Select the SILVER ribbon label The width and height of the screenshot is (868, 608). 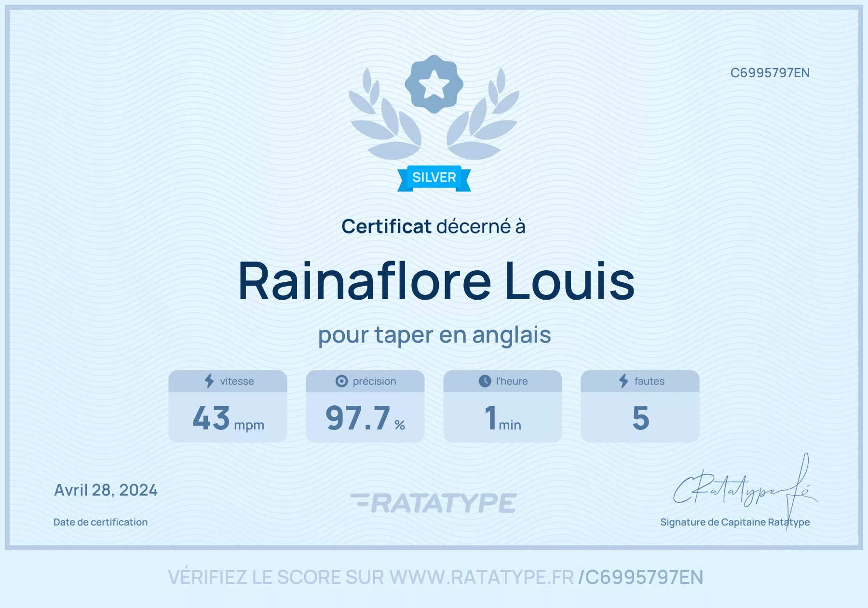(x=434, y=178)
